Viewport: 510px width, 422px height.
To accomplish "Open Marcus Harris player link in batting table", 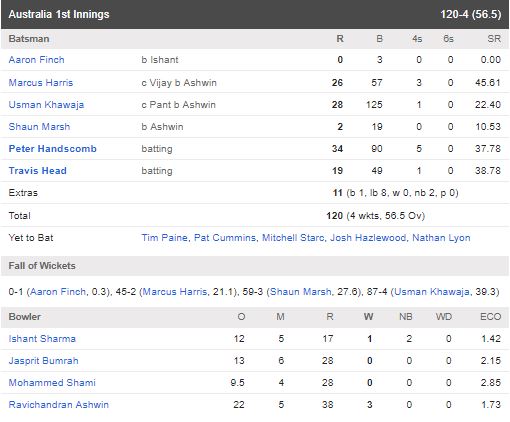I will click(x=41, y=82).
